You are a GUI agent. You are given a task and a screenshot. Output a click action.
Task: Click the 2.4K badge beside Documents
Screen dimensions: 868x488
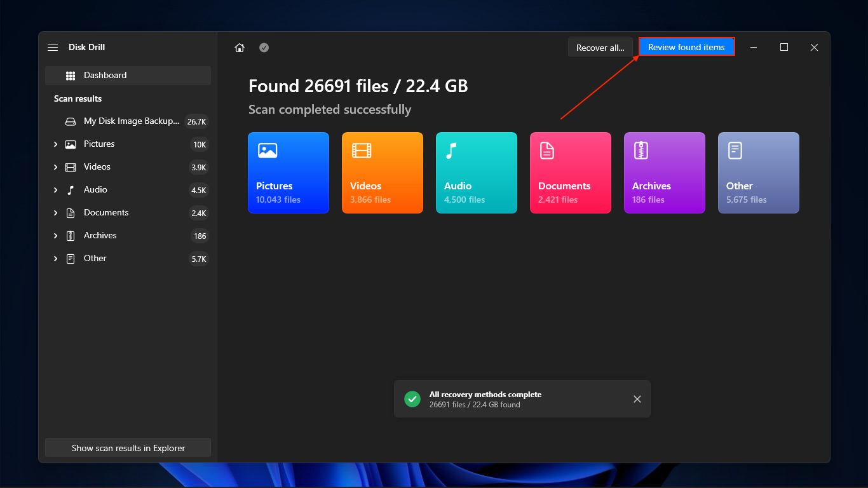(x=198, y=213)
